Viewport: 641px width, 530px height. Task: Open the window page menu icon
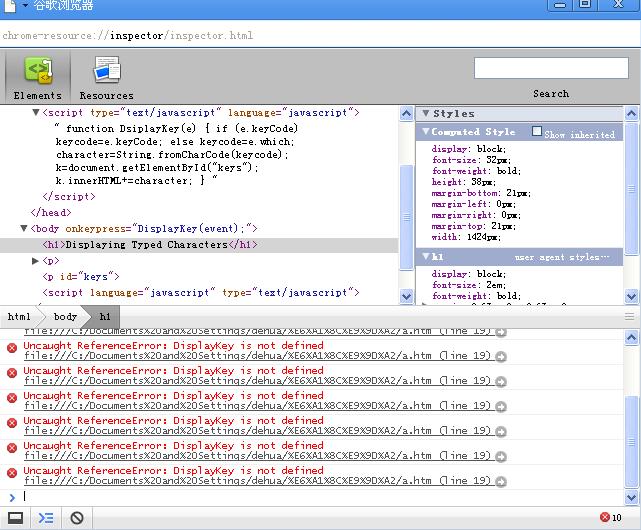click(10, 6)
